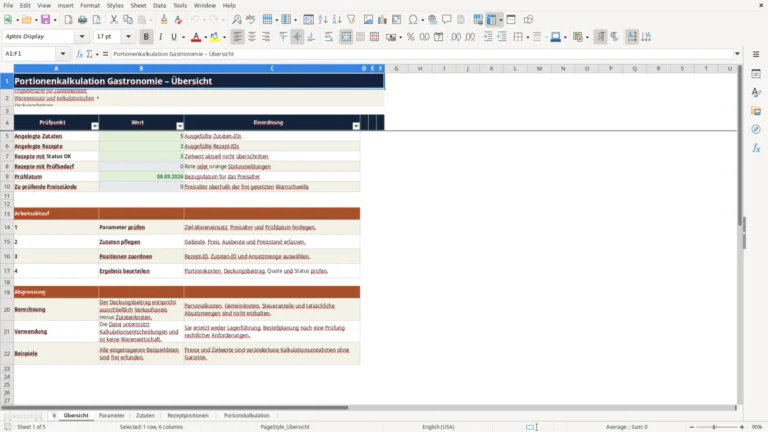
Task: Open the Function Wizard fx icon
Action: [x=79, y=54]
